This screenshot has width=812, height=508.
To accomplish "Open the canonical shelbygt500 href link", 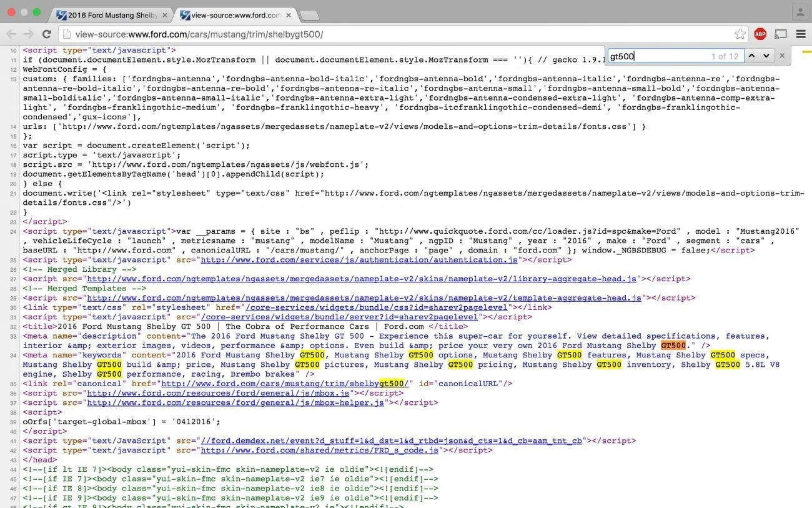I will (x=285, y=384).
